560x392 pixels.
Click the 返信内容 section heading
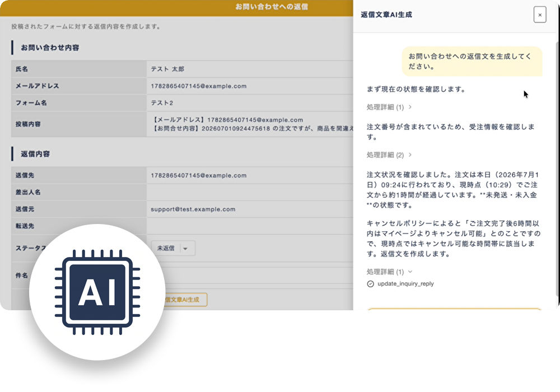pyautogui.click(x=35, y=154)
